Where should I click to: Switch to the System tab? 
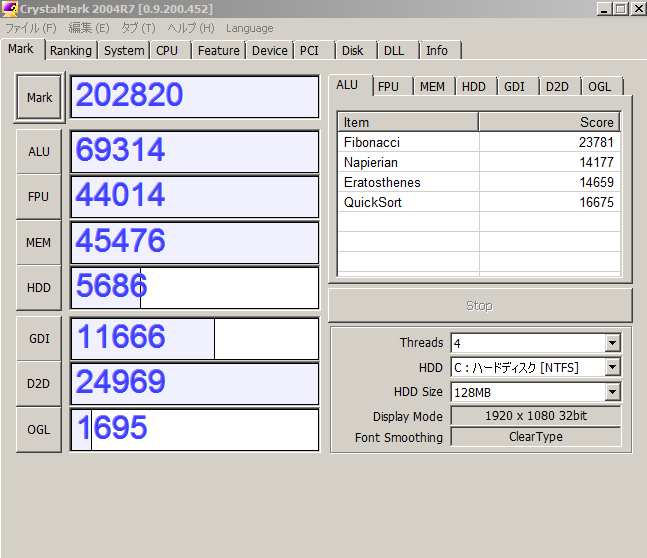click(x=124, y=50)
